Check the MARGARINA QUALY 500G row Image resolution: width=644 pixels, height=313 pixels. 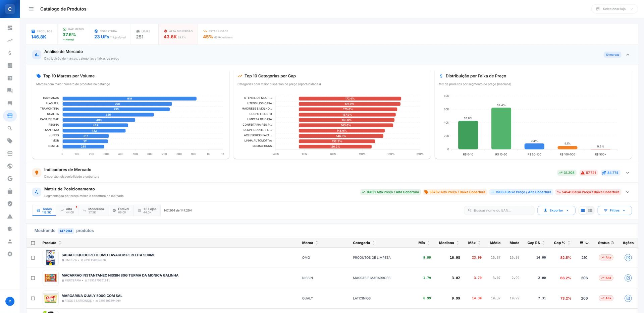(x=33, y=298)
